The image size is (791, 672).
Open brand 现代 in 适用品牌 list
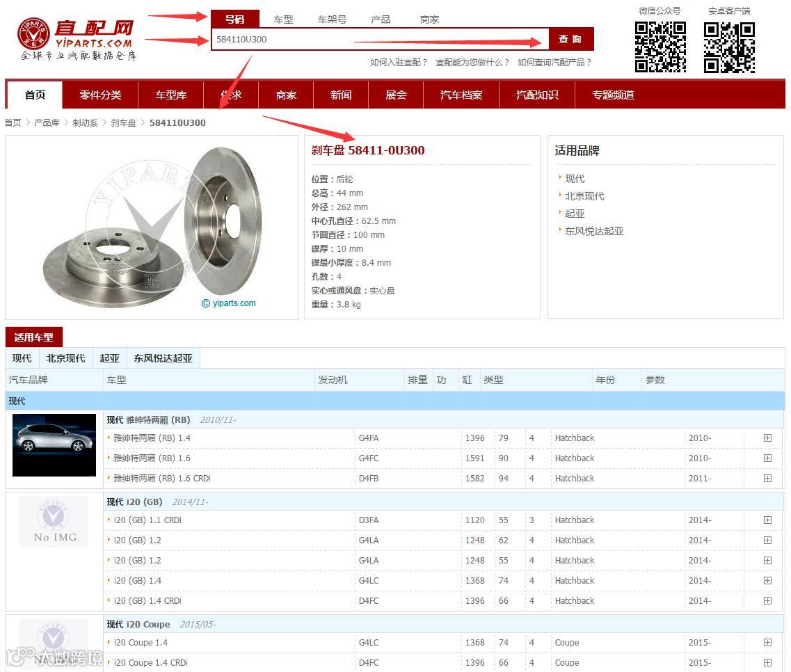[575, 179]
